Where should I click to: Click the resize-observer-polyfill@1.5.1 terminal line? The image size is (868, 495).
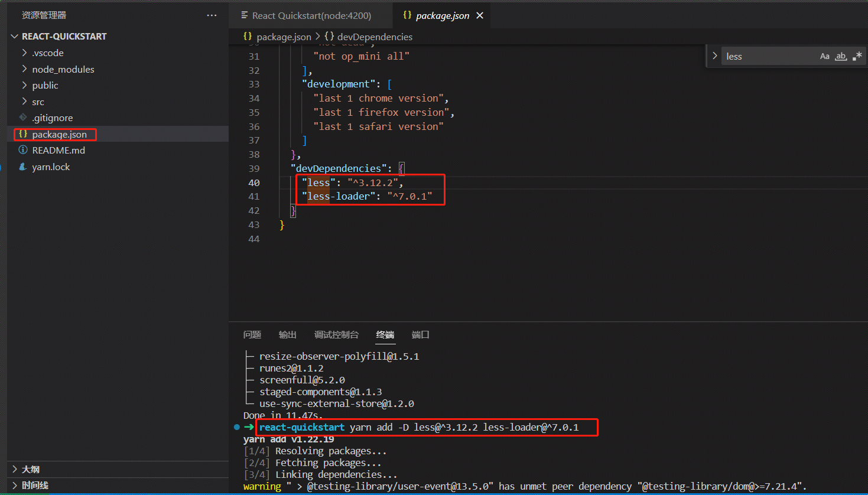tap(339, 356)
